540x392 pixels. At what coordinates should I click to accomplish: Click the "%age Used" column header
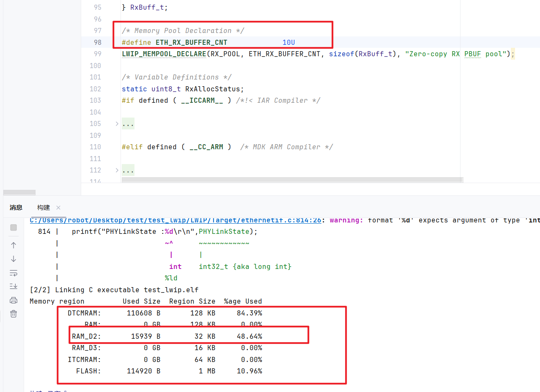click(243, 301)
